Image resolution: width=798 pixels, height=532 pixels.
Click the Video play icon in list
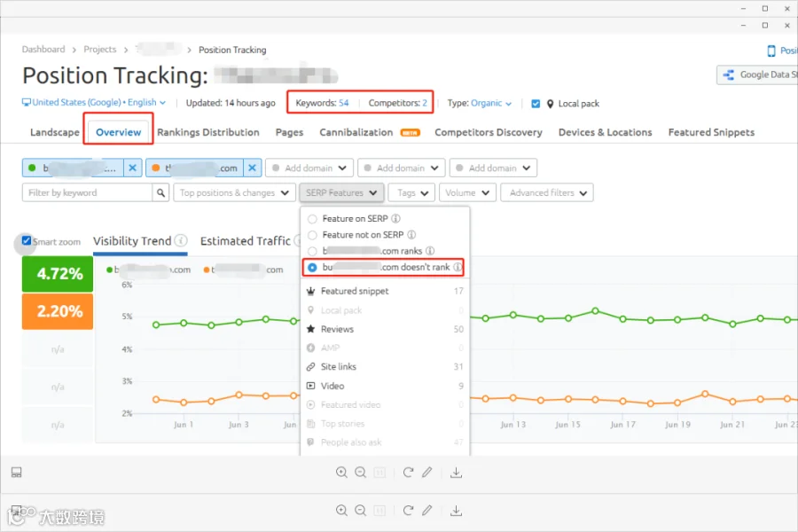pyautogui.click(x=310, y=386)
